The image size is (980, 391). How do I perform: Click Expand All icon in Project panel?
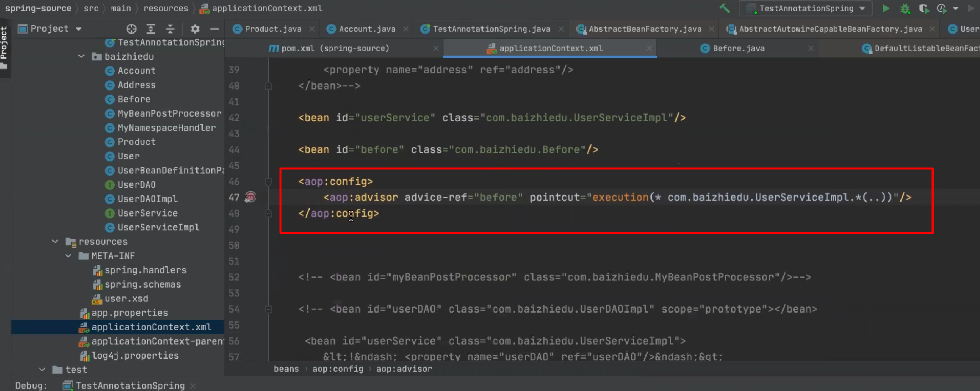click(x=150, y=29)
